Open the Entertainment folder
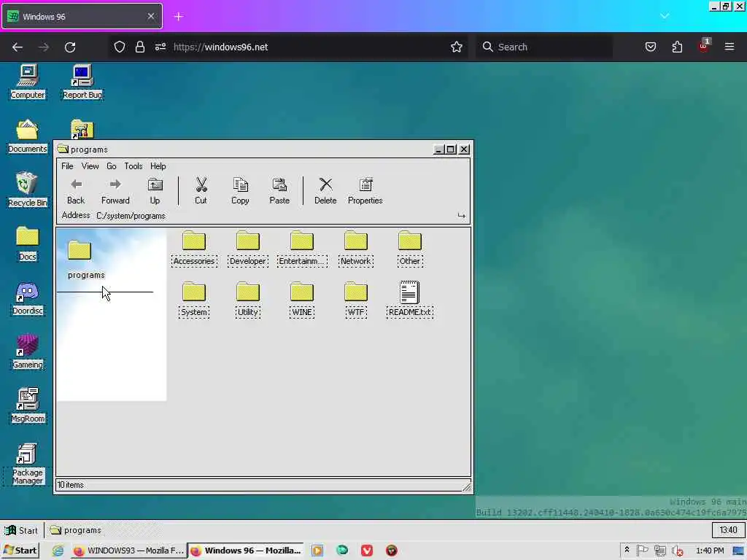Image resolution: width=747 pixels, height=560 pixels. pyautogui.click(x=302, y=249)
